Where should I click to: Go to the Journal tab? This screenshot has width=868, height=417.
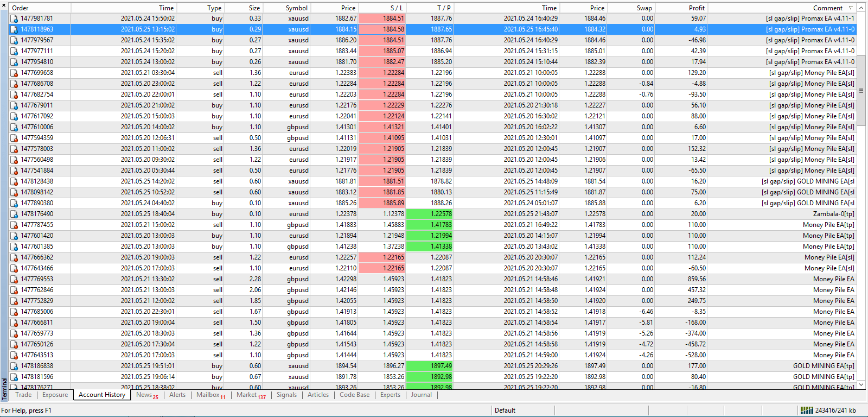[x=421, y=395]
